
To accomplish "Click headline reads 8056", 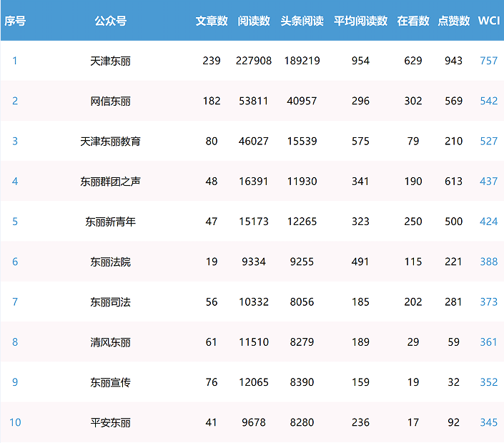I will (302, 302).
